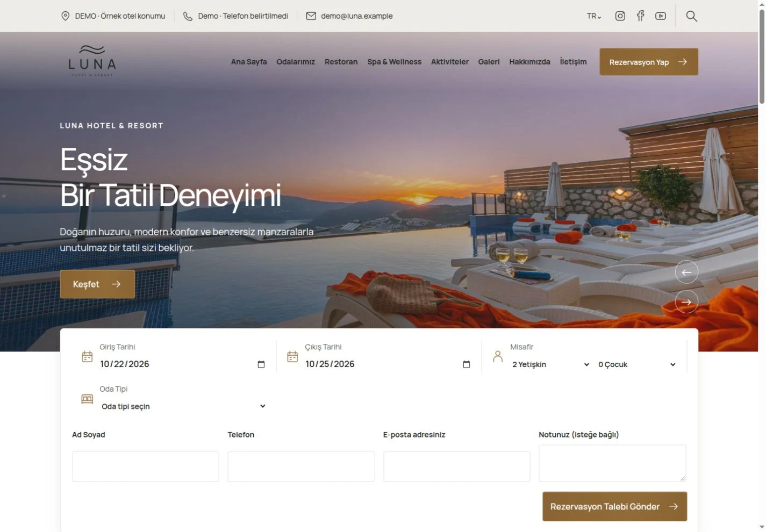Open the search magnifier icon
The height and width of the screenshot is (532, 766).
[692, 16]
